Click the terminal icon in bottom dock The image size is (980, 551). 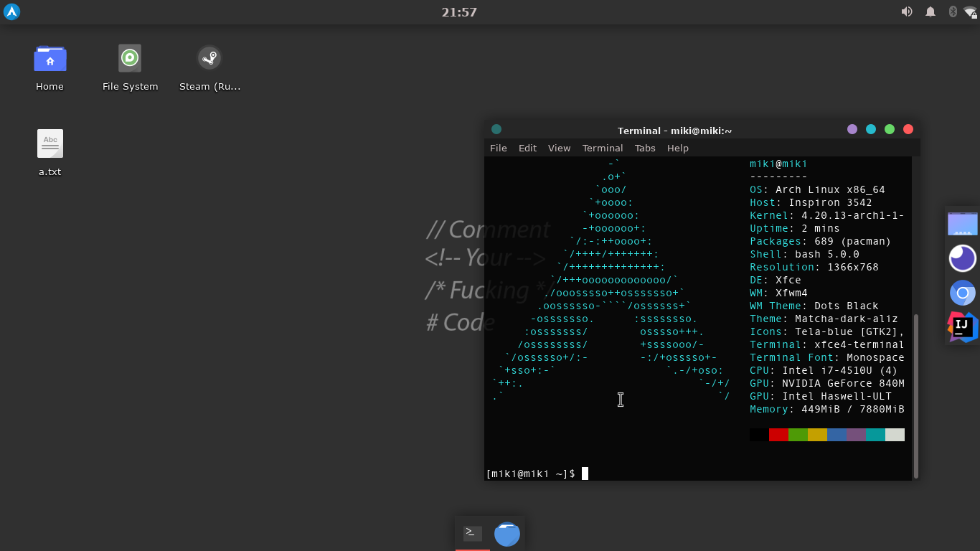tap(473, 532)
